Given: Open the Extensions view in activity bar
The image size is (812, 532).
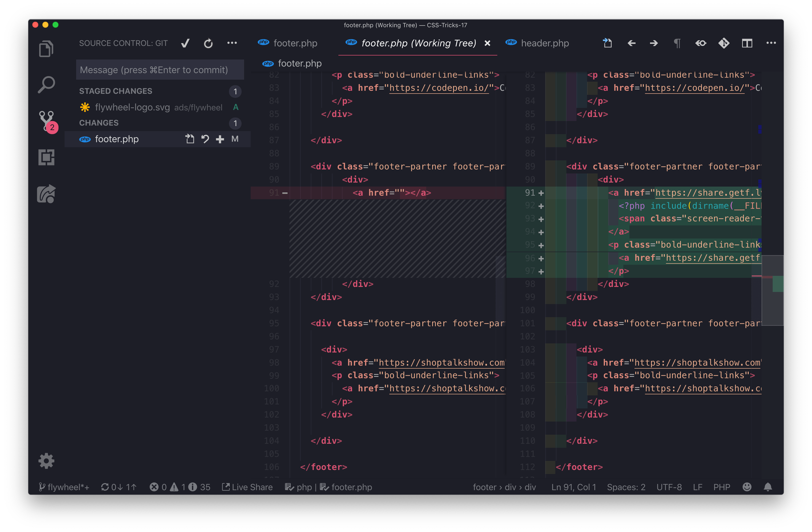Looking at the screenshot, I should [46, 157].
